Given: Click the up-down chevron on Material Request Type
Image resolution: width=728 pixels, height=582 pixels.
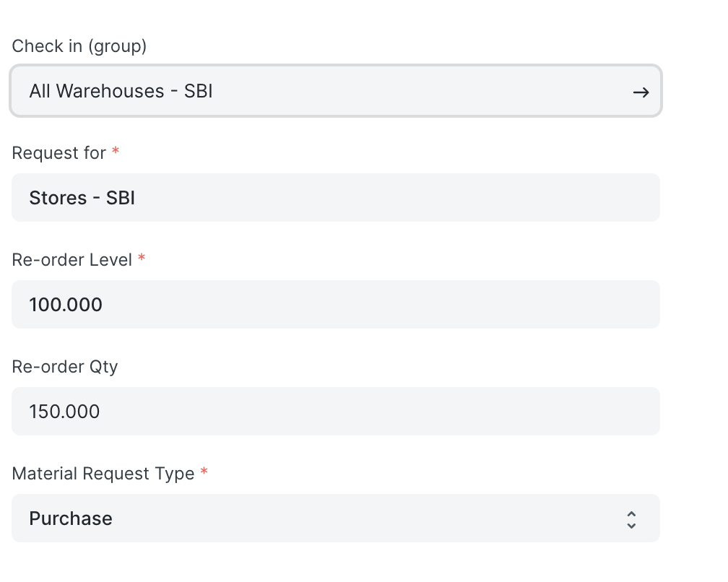Looking at the screenshot, I should click(x=630, y=518).
